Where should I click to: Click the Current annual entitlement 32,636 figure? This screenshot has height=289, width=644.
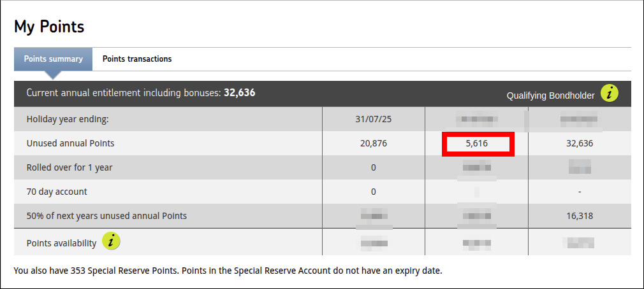click(x=240, y=93)
